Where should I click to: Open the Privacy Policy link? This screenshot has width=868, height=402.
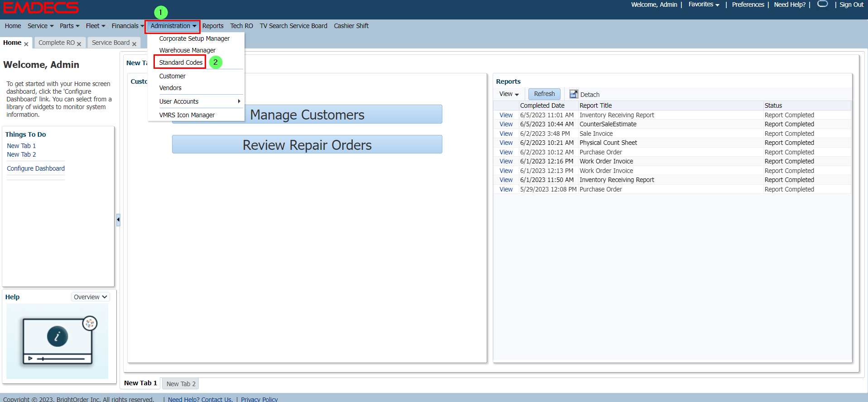[259, 399]
